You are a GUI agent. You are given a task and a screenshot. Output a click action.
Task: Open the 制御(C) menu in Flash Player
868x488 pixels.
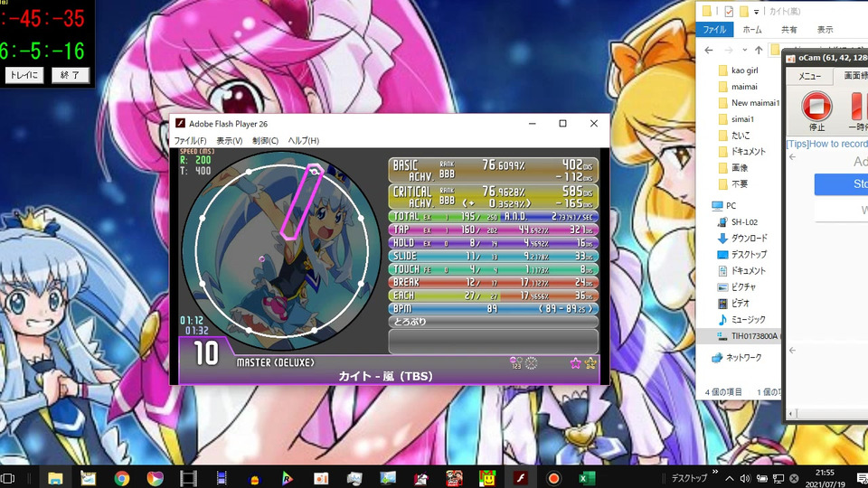tap(265, 141)
